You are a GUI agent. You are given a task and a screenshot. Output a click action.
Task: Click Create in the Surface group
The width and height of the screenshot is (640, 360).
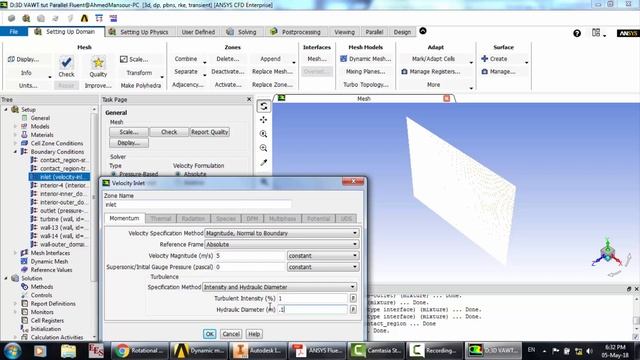click(x=494, y=59)
